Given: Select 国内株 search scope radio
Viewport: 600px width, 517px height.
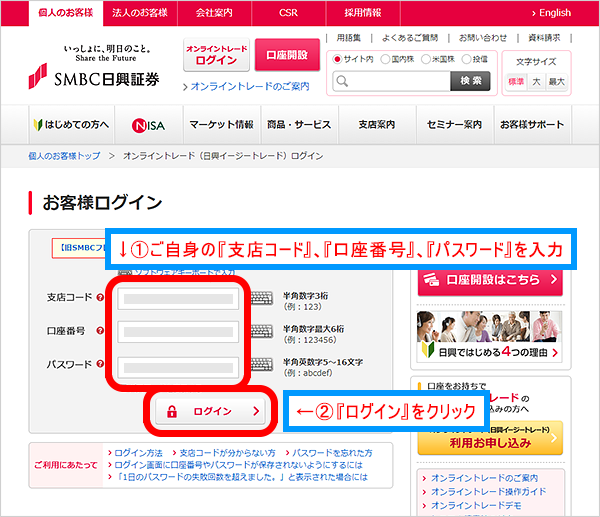Looking at the screenshot, I should point(385,59).
